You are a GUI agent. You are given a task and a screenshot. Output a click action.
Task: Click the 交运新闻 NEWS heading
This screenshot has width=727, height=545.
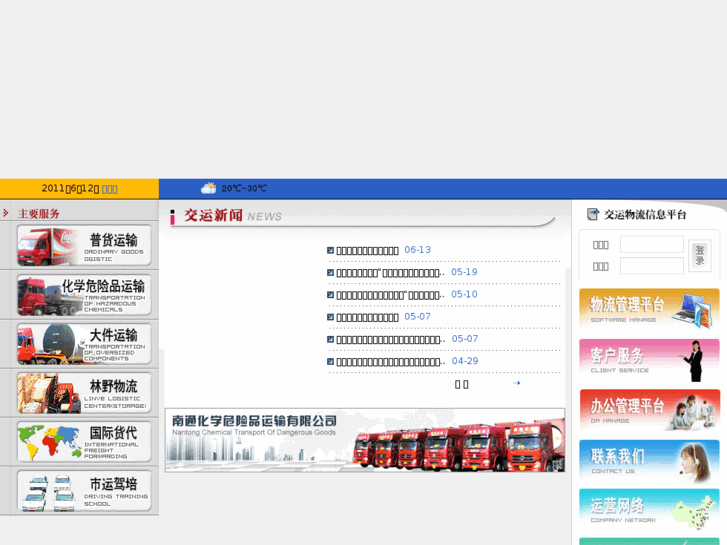pyautogui.click(x=233, y=215)
